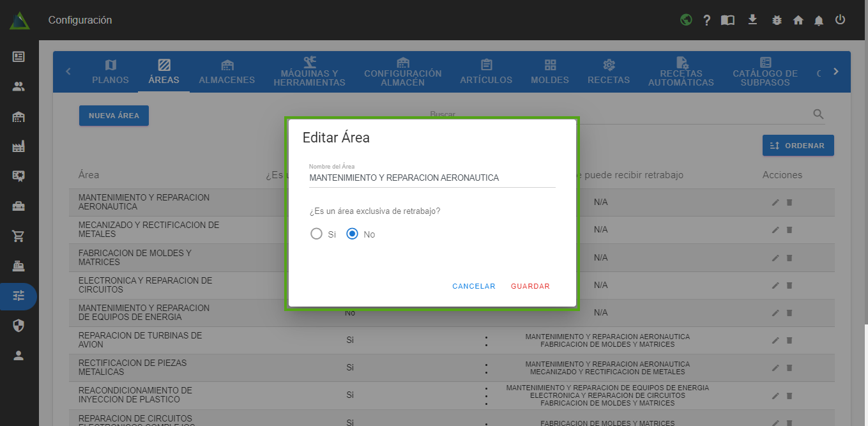Open the Ordenar sort button

tap(798, 146)
